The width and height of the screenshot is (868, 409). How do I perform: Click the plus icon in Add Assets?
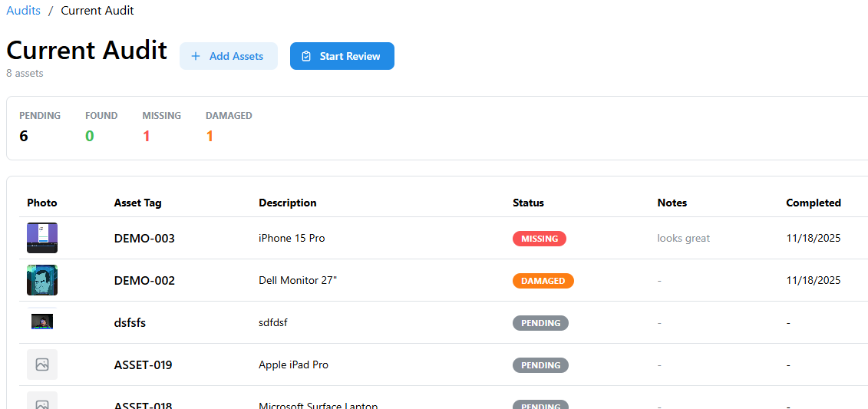(x=196, y=56)
